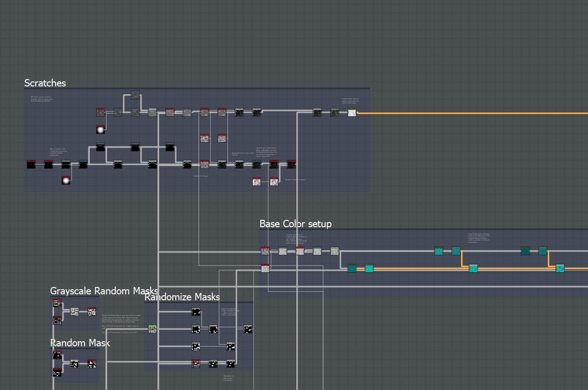The height and width of the screenshot is (390, 588).
Task: Select the white output node feeding the orange wire in Scratches
Action: 352,112
